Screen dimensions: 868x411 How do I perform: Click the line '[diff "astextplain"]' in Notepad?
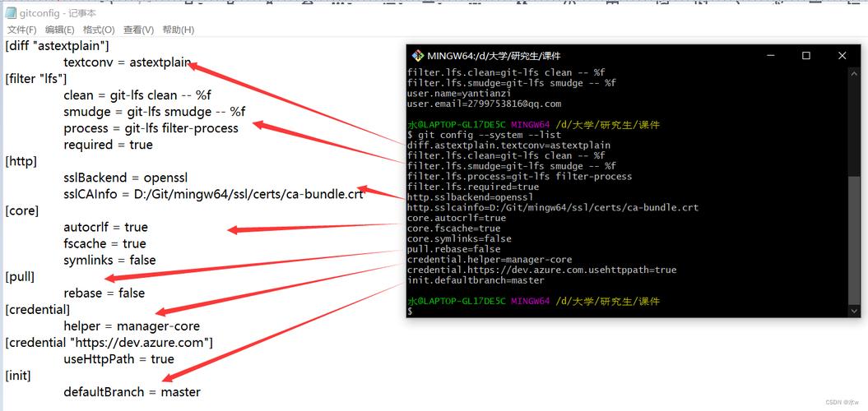point(57,46)
